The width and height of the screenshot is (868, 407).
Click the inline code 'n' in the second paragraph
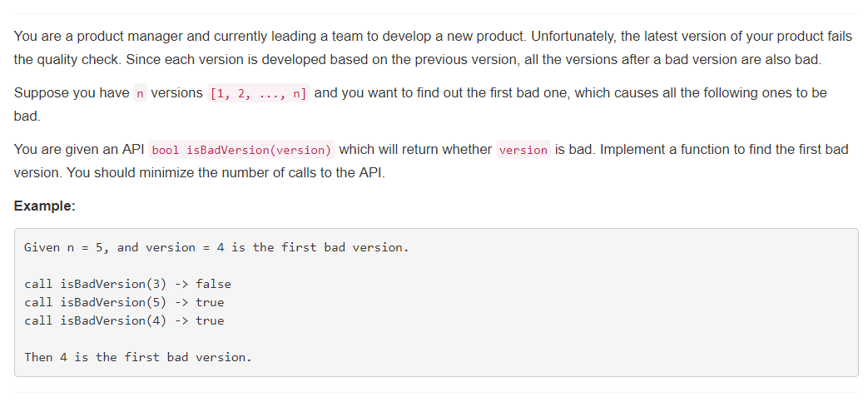(x=140, y=93)
